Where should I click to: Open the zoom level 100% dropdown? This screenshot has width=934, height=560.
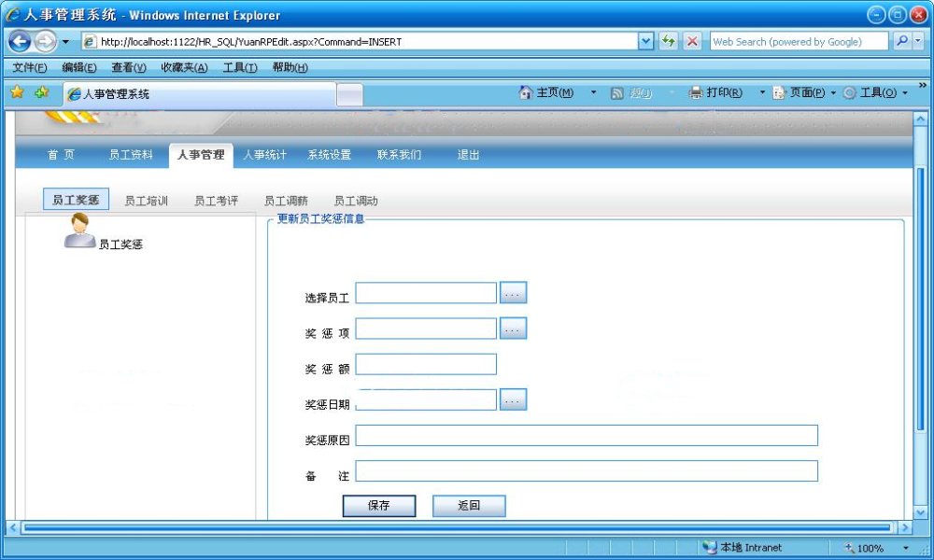(905, 548)
